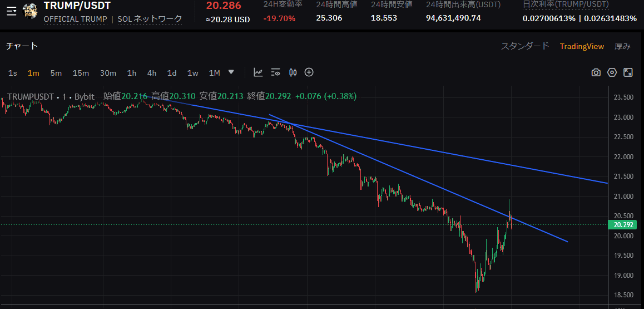
Task: Click the OFFICIAL TRUMP link
Action: pyautogui.click(x=75, y=19)
